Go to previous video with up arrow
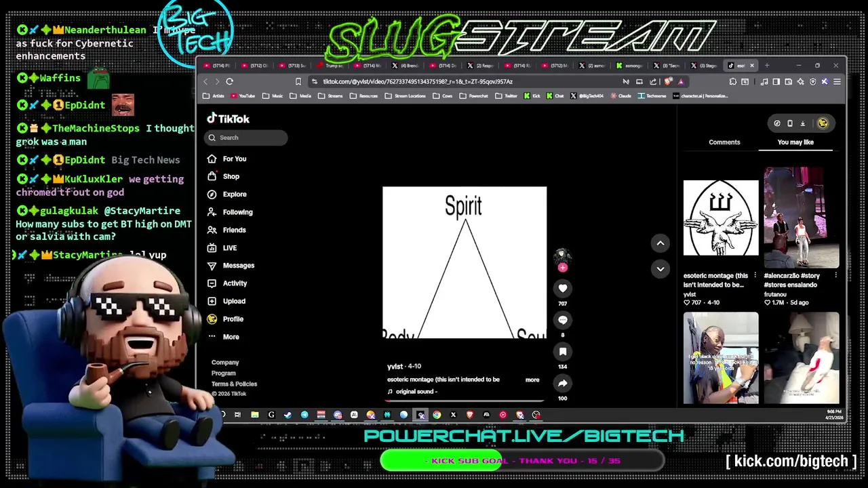Screen dimensions: 868x488 (660, 243)
